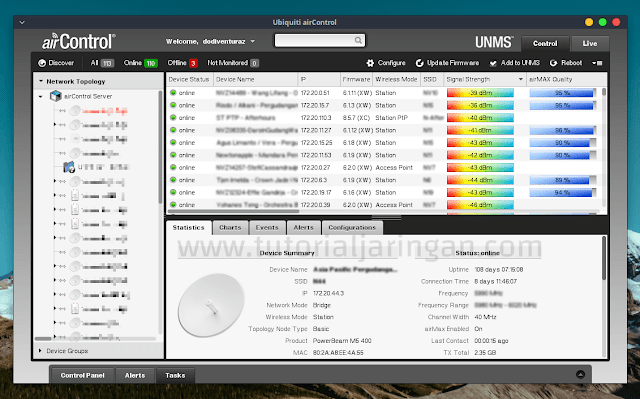640x399 pixels.
Task: Click the green status dot for 172.20.0.51
Action: [173, 93]
